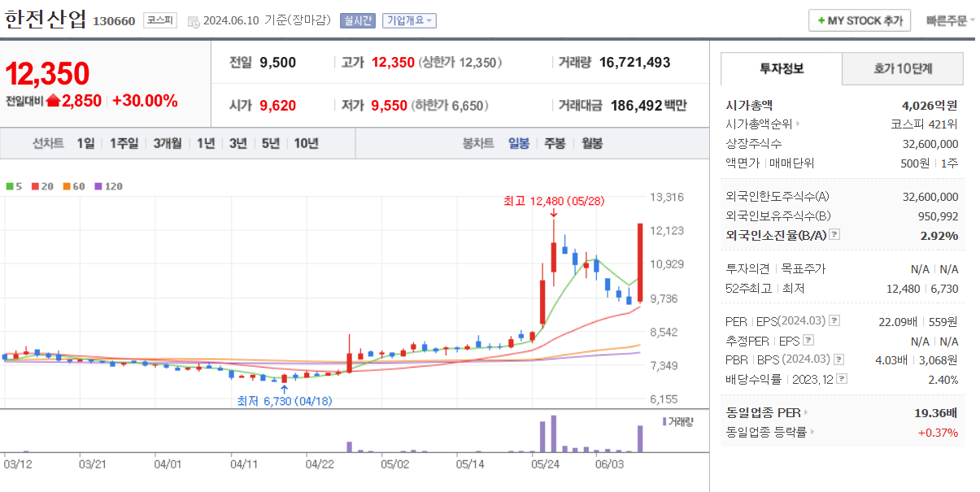
Task: Open help icon next to 외국인소진율(B/A)
Action: (x=834, y=236)
